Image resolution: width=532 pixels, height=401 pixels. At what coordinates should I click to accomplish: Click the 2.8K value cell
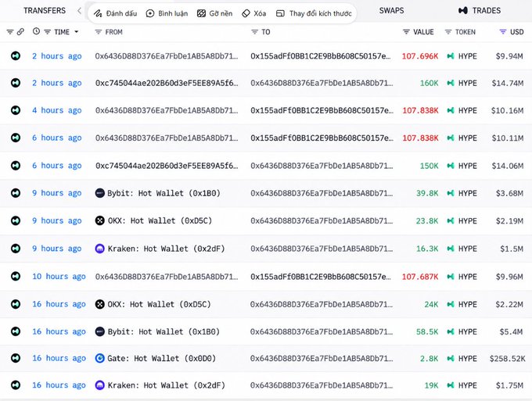tap(430, 358)
